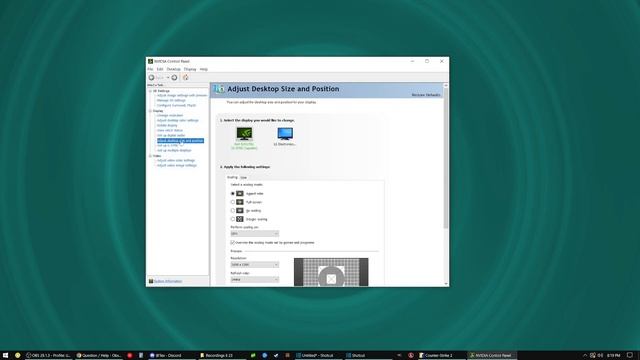Toggle Override the scaling mode checkbox
Viewport: 640px width, 360px height.
(x=233, y=242)
